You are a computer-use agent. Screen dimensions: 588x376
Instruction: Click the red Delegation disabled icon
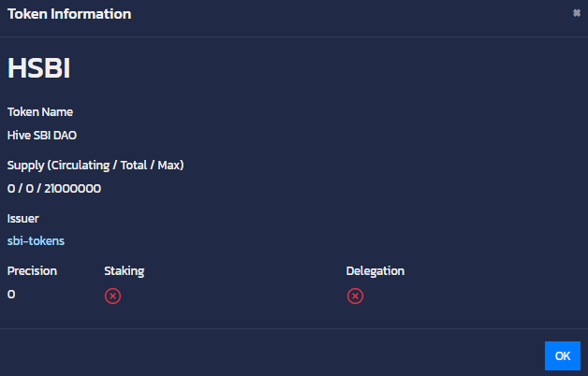pyautogui.click(x=355, y=296)
